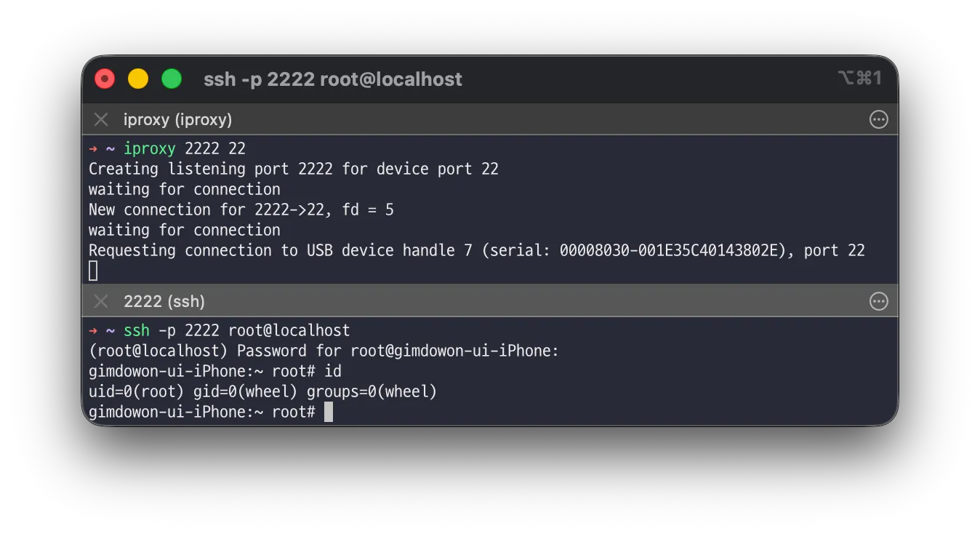The width and height of the screenshot is (980, 534).
Task: Click the uid=0(root) gid=0(wheel) output line
Action: [263, 391]
